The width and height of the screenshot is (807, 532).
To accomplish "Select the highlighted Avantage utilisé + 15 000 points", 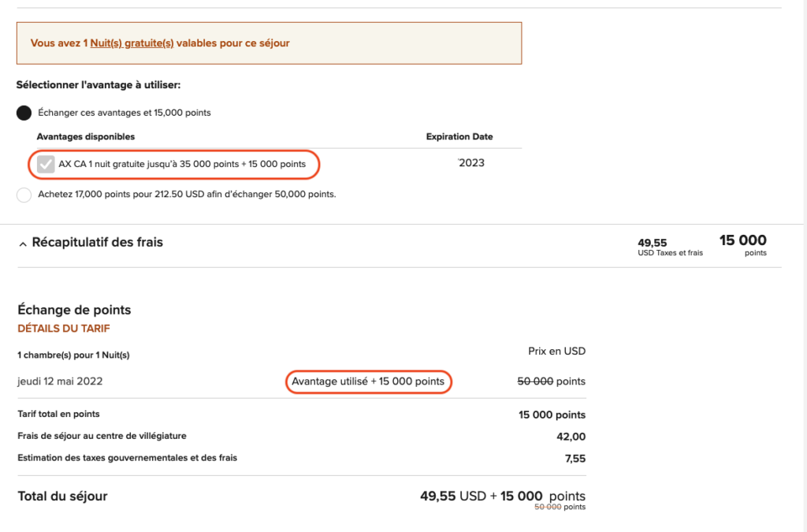I will [x=368, y=381].
